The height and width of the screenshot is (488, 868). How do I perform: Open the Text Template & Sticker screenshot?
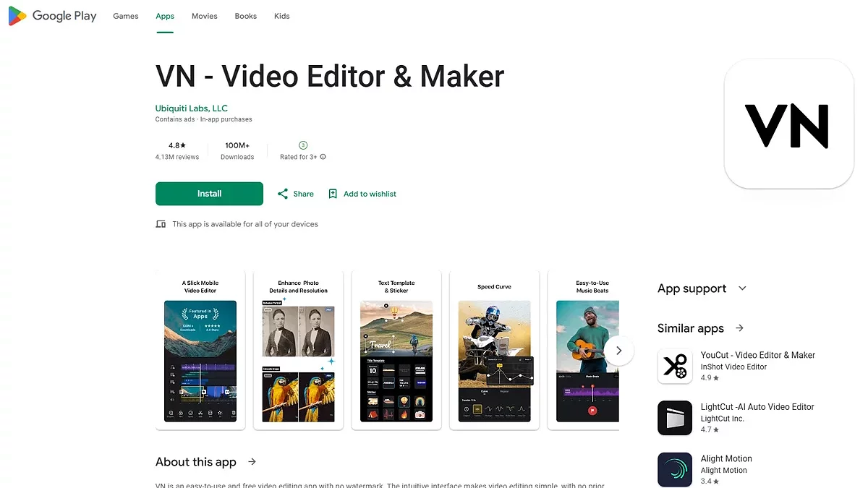(396, 351)
